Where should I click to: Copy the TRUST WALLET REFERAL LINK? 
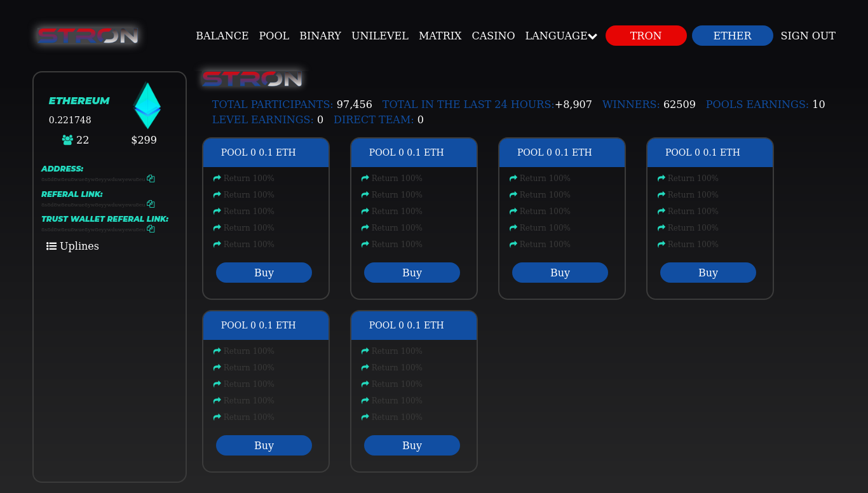151,229
